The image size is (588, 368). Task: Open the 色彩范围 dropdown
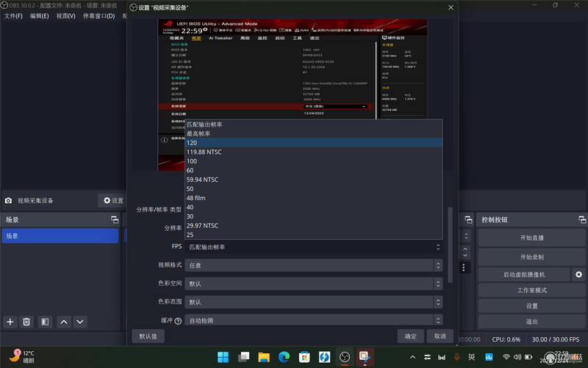314,302
